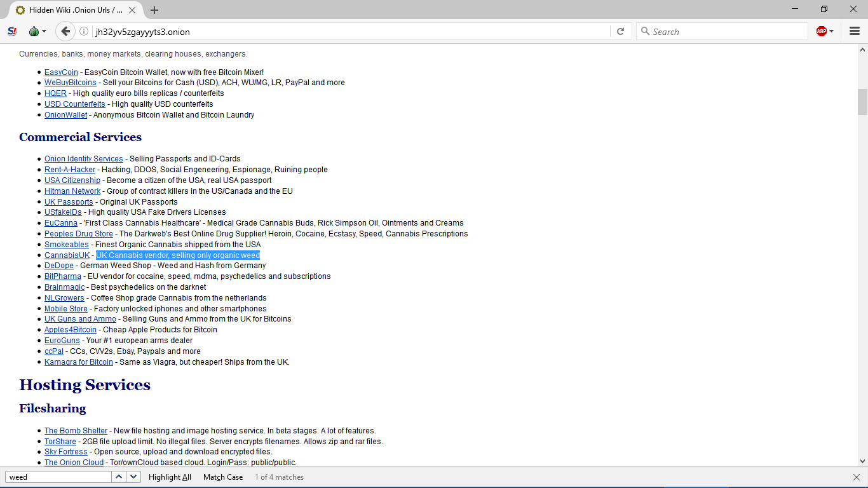This screenshot has height=488, width=868.
Task: Open a new tab with the plus button
Action: coord(154,10)
